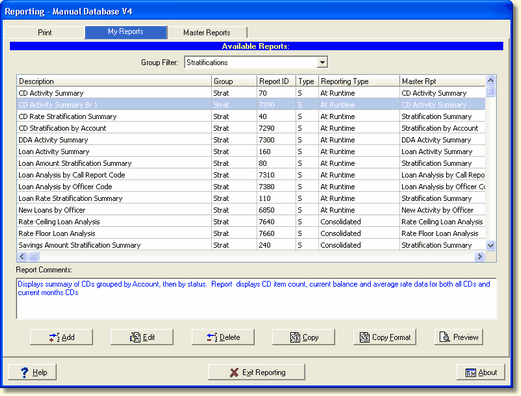521x396 pixels.
Task: Select the My Reports tab
Action: tap(126, 32)
